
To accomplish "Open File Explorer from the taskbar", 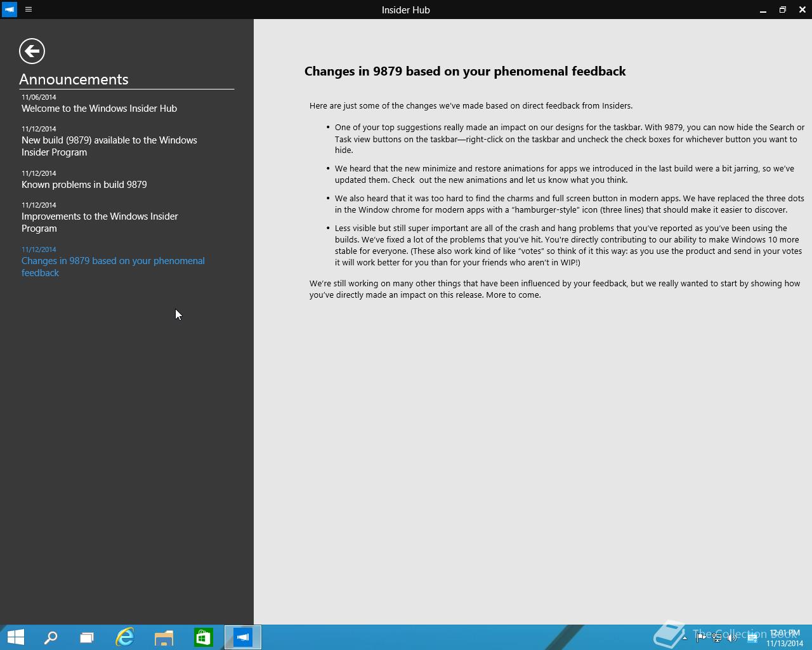I will [x=164, y=637].
